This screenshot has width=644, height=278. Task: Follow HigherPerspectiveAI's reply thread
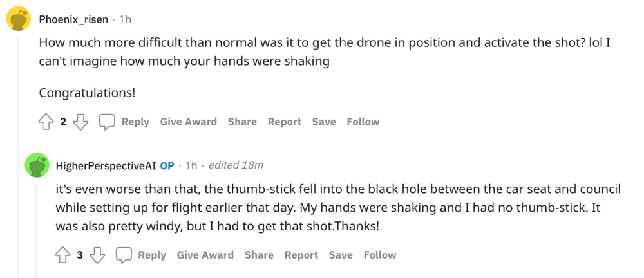coord(380,255)
